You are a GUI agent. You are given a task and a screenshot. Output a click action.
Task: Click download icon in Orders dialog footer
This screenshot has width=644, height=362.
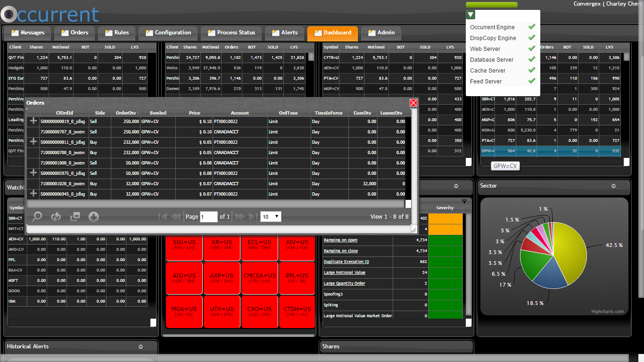[93, 217]
